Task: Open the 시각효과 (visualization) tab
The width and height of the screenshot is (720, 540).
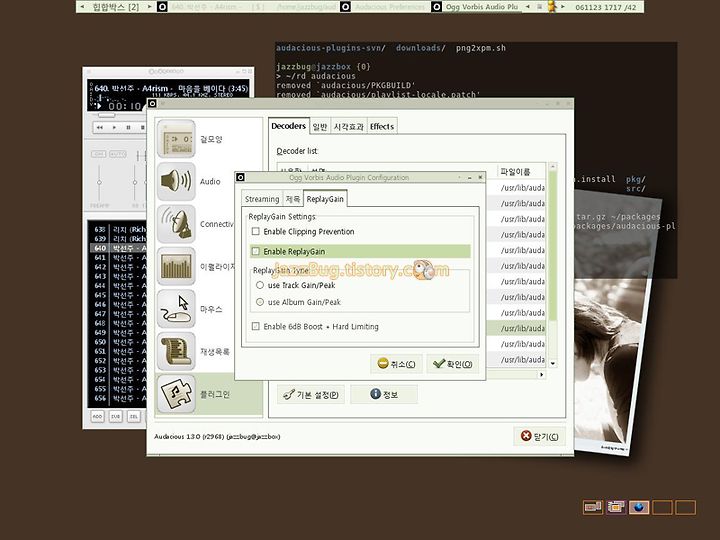Action: click(349, 127)
